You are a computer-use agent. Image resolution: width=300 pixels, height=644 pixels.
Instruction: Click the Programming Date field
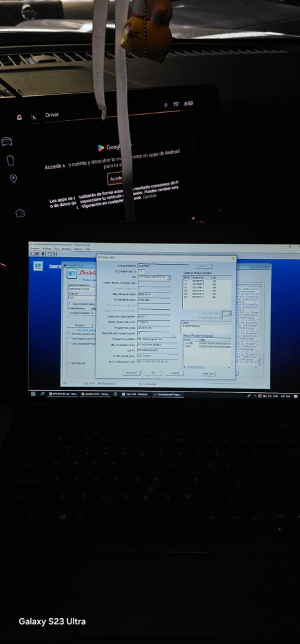[x=153, y=328]
